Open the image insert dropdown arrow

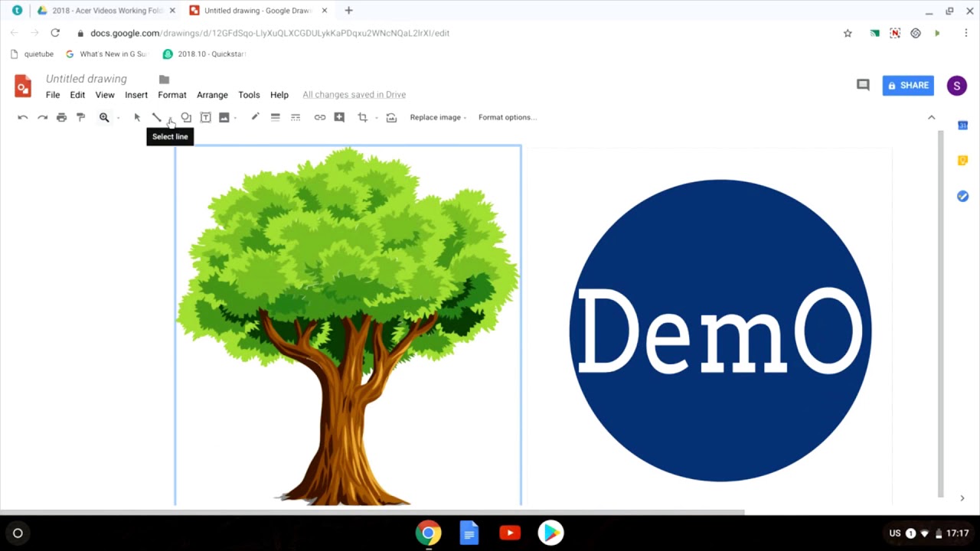pyautogui.click(x=235, y=118)
